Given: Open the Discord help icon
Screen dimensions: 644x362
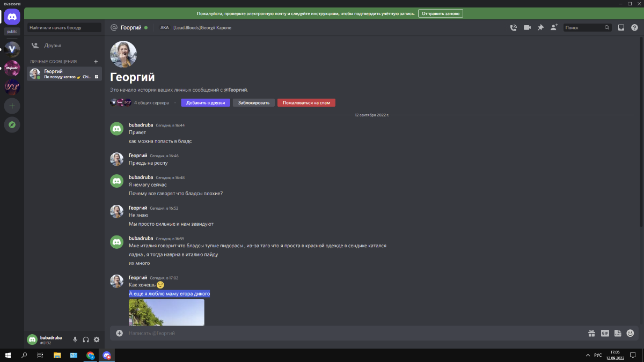Looking at the screenshot, I should pos(634,27).
